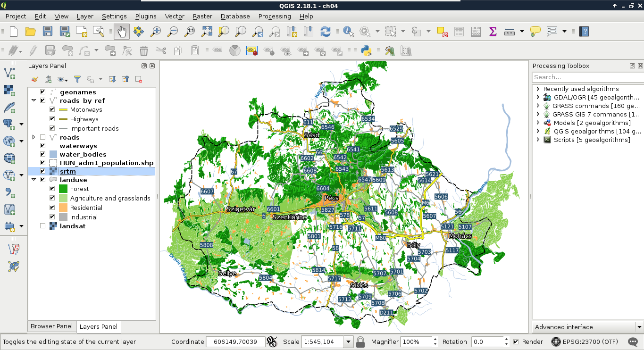Open the Scale dropdown list

[349, 342]
